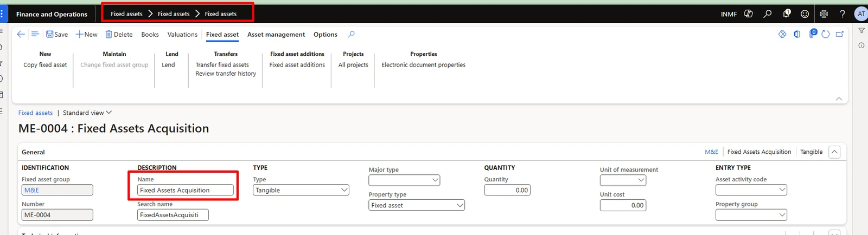Open the Standard view dropdown
The height and width of the screenshot is (235, 868).
click(87, 113)
